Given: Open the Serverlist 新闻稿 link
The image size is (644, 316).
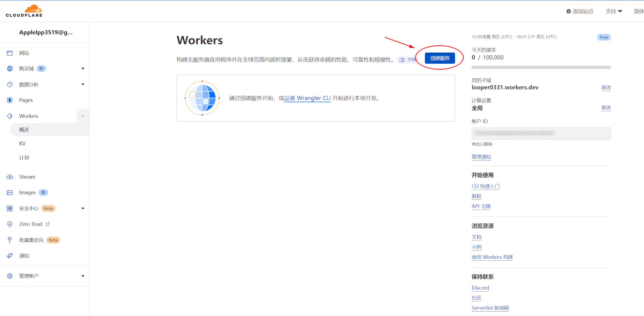Looking at the screenshot, I should click(490, 308).
